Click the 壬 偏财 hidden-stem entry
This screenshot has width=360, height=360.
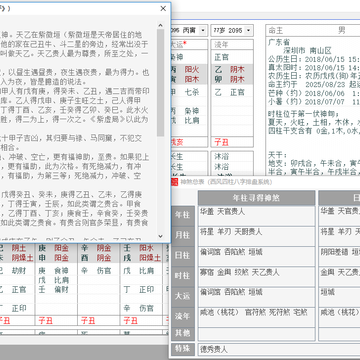53,289
